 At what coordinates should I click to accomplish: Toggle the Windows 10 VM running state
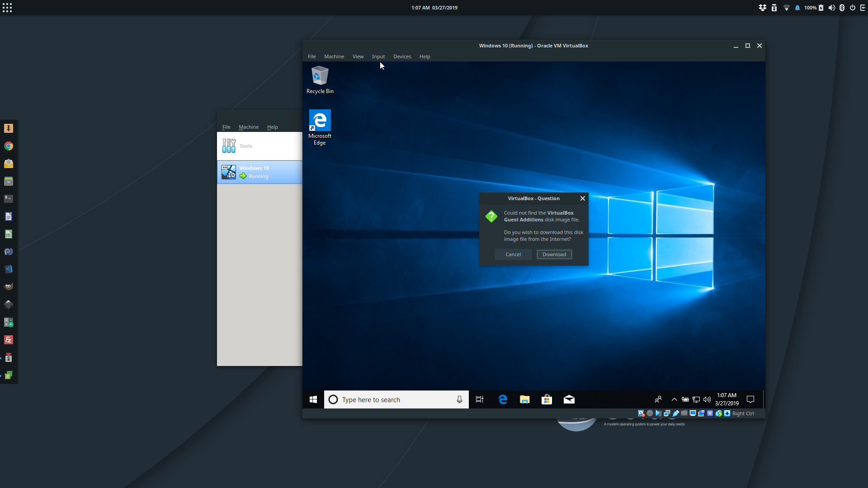click(260, 172)
